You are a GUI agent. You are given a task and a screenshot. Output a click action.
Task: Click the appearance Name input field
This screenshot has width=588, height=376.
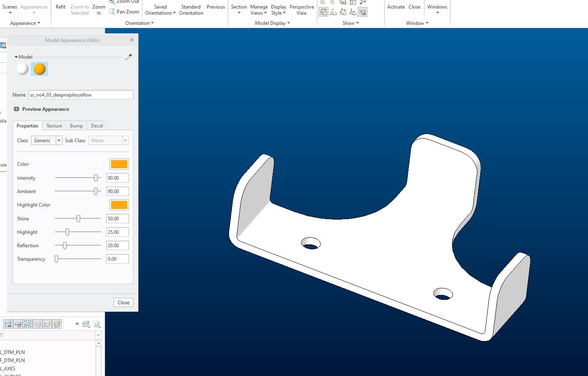(x=81, y=95)
